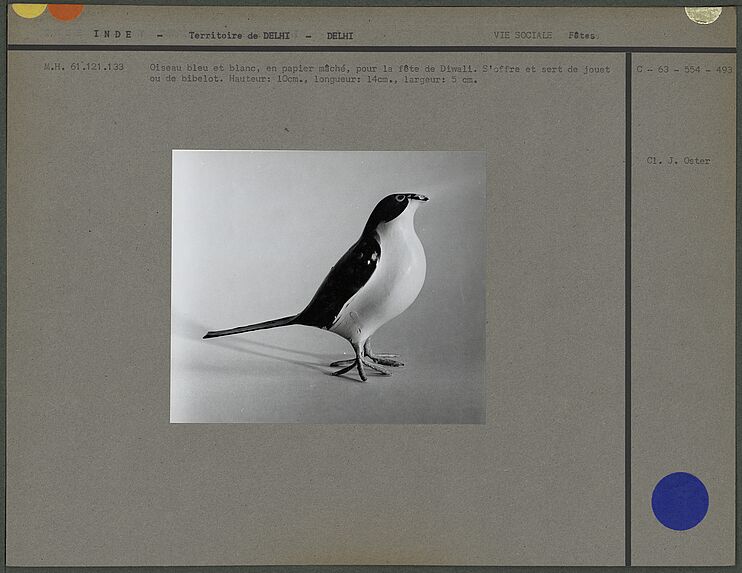Click the yellow dot sticker
The height and width of the screenshot is (573, 742).
29,10
